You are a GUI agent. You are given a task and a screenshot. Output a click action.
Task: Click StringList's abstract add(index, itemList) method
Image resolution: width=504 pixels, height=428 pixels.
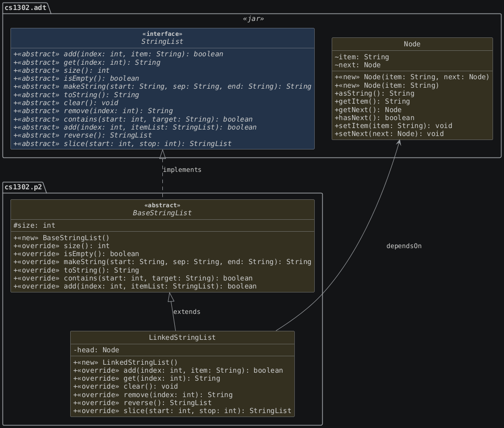click(x=135, y=128)
